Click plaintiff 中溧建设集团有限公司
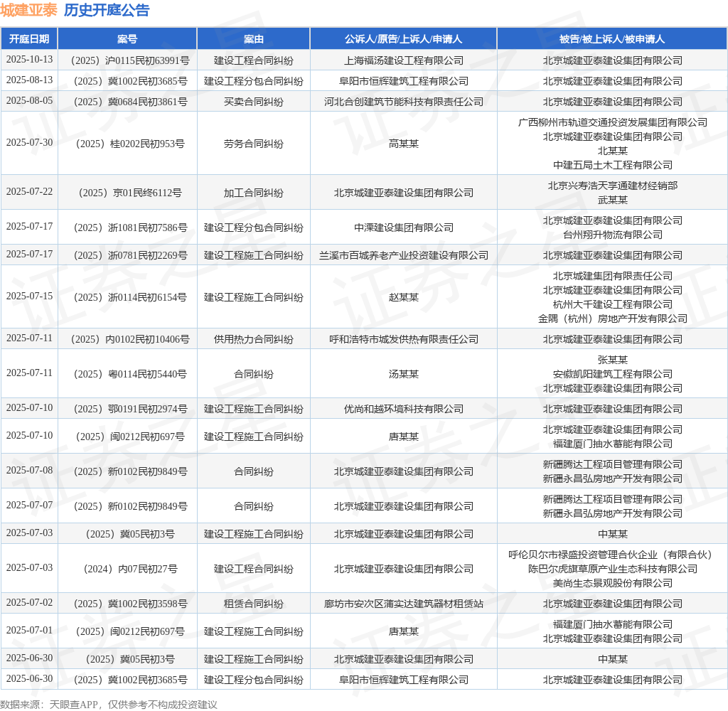The image size is (728, 711). coord(404,227)
